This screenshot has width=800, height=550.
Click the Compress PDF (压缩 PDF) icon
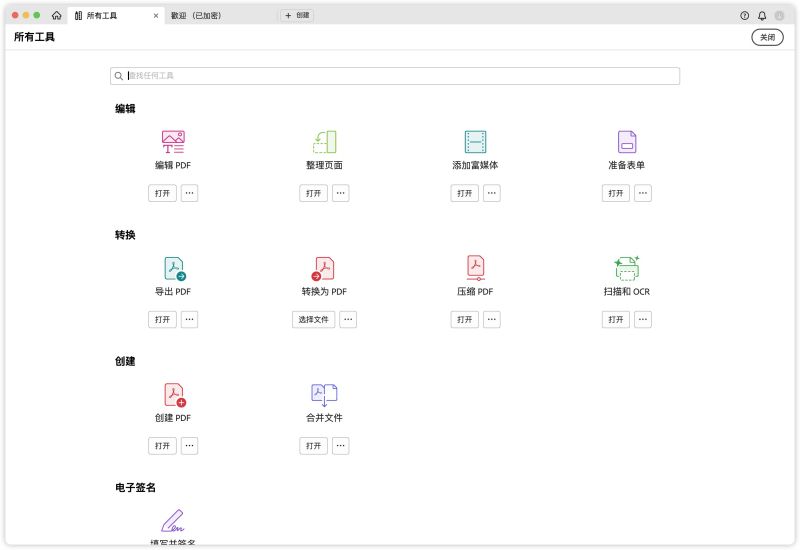475,268
